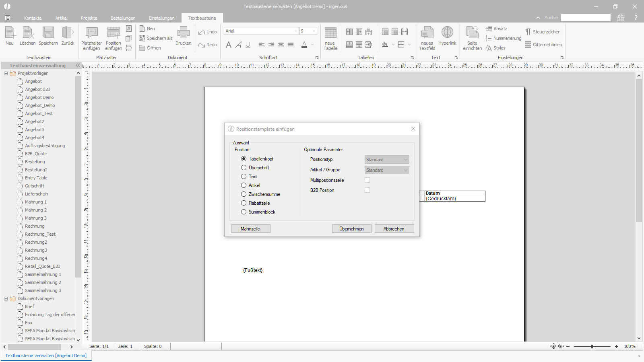Select Rabattzeile radio option

coord(244,203)
